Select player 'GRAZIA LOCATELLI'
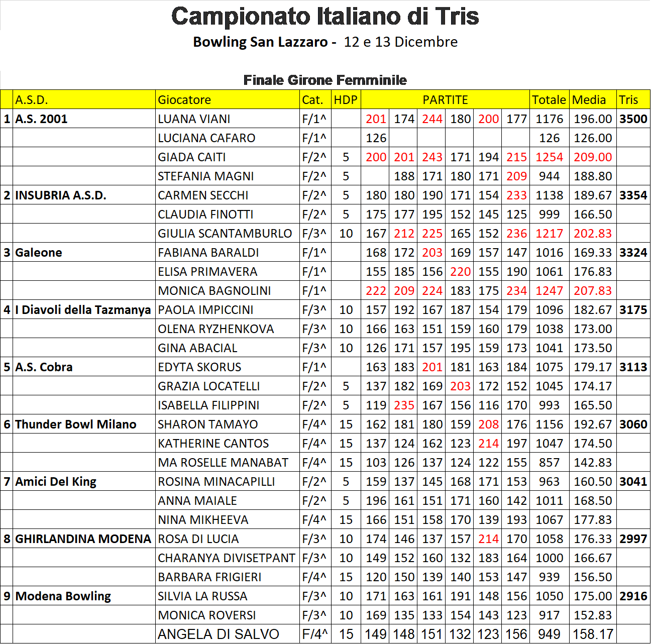 coord(209,386)
